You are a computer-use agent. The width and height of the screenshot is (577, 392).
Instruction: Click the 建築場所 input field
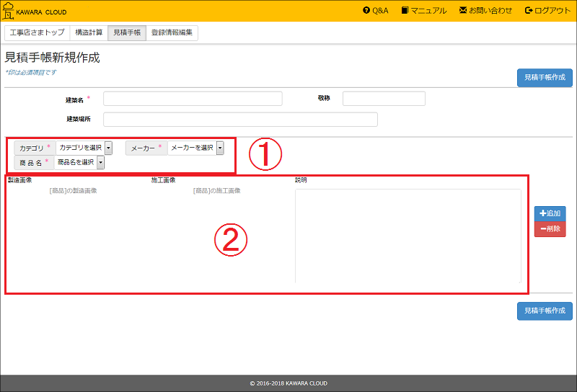(x=240, y=120)
